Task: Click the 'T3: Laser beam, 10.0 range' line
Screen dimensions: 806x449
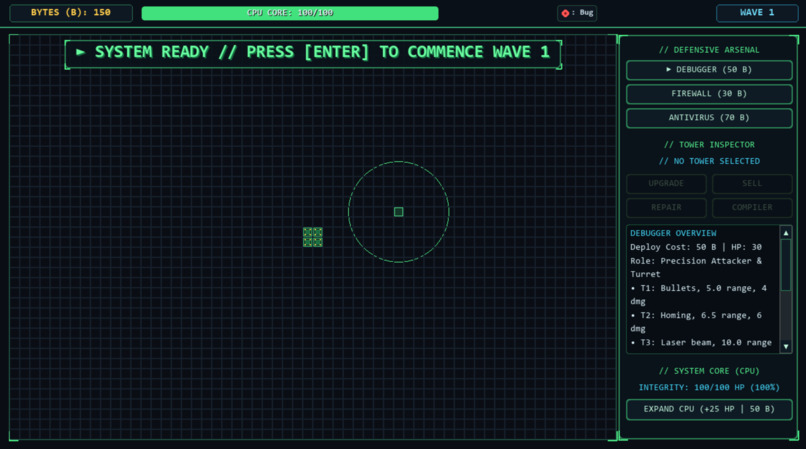Action: click(701, 343)
